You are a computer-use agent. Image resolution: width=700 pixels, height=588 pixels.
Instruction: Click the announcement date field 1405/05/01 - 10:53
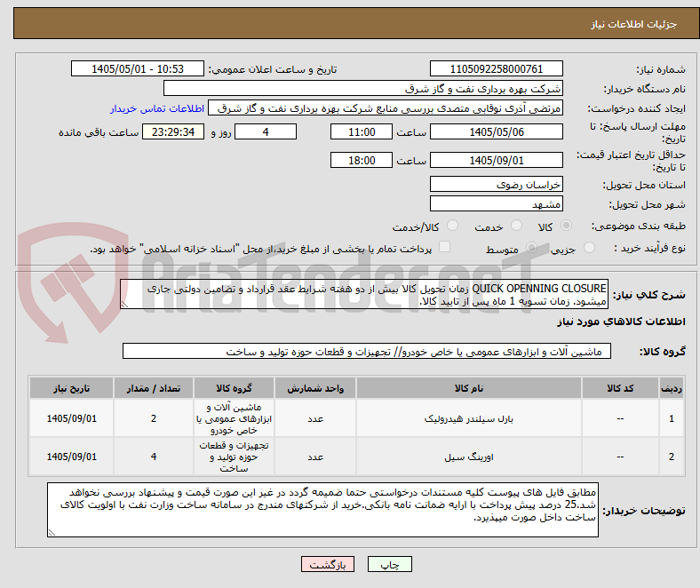138,68
